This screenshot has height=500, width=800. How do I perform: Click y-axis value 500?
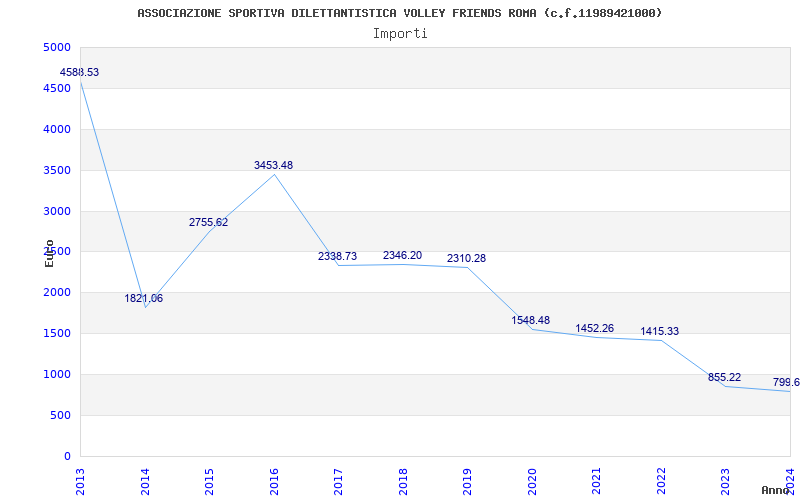(60, 415)
